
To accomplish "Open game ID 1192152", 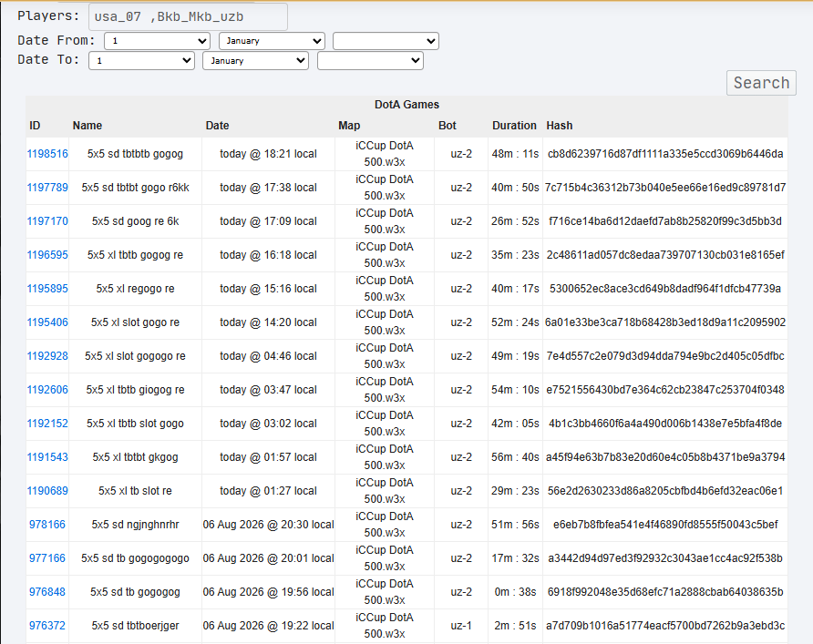I will click(x=47, y=424).
